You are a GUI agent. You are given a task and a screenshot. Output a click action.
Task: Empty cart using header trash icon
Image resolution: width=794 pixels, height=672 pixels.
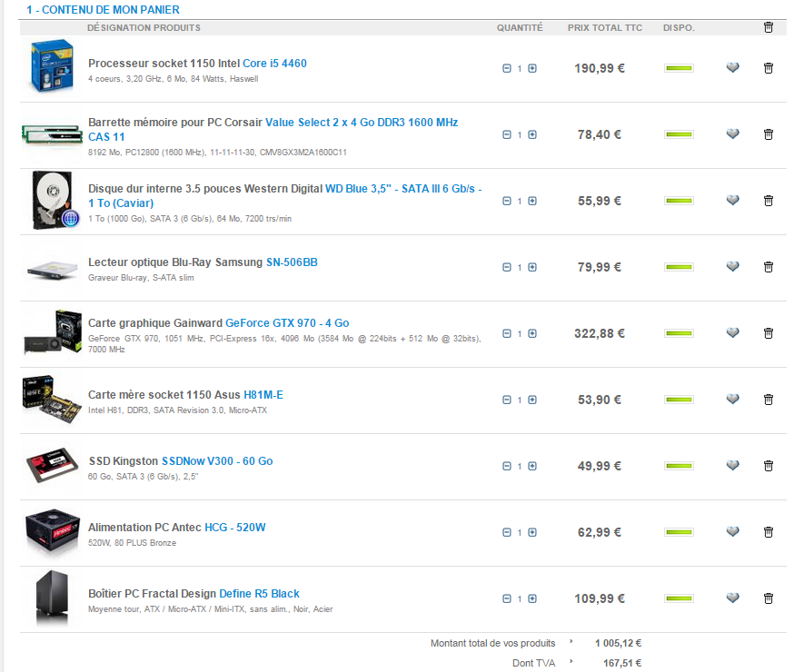pyautogui.click(x=769, y=27)
